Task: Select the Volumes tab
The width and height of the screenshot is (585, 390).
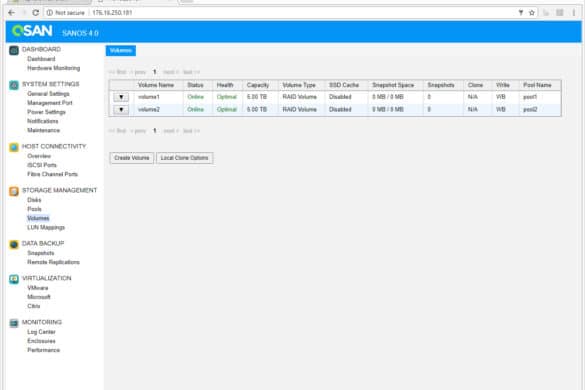Action: click(121, 50)
